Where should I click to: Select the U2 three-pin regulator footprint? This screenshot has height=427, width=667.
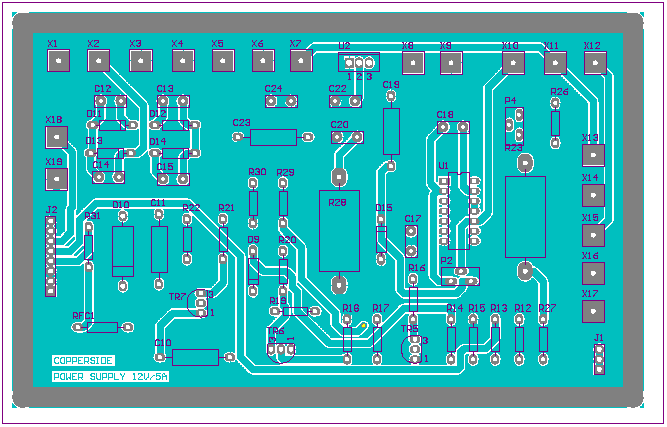click(x=357, y=63)
